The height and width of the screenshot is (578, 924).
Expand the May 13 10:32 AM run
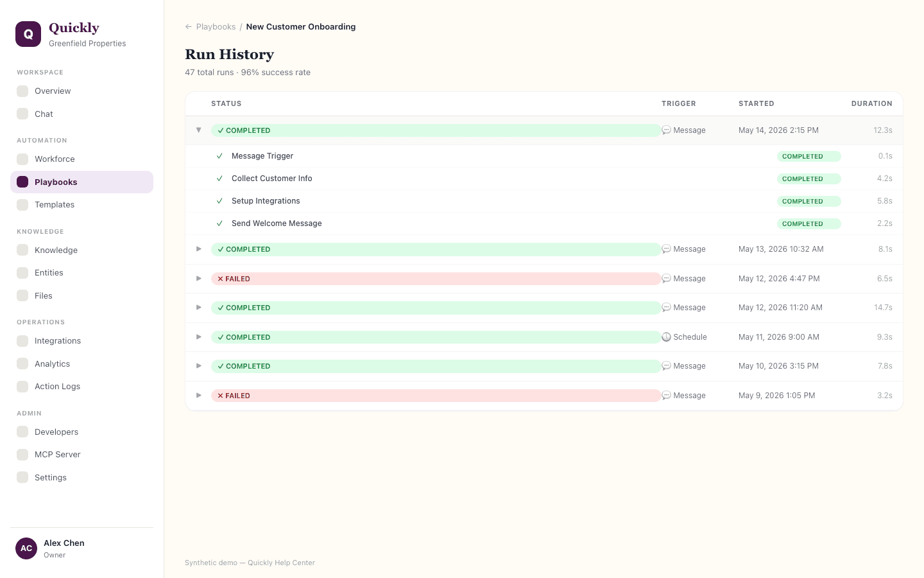(199, 249)
